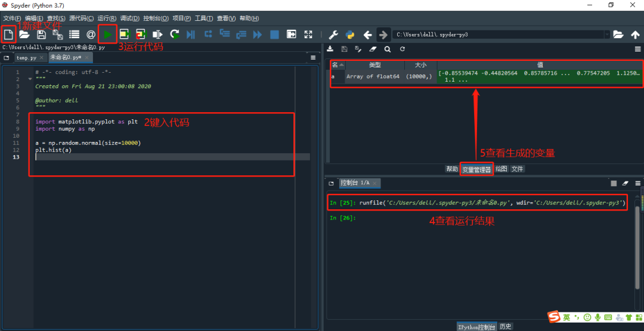
Task: Go back with the left arrow icon
Action: (x=367, y=35)
